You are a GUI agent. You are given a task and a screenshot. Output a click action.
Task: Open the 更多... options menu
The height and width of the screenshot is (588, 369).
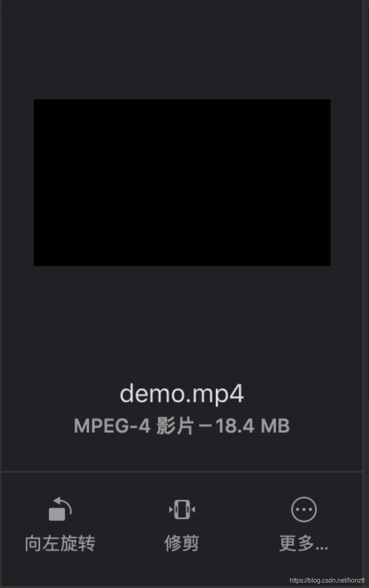304,544
